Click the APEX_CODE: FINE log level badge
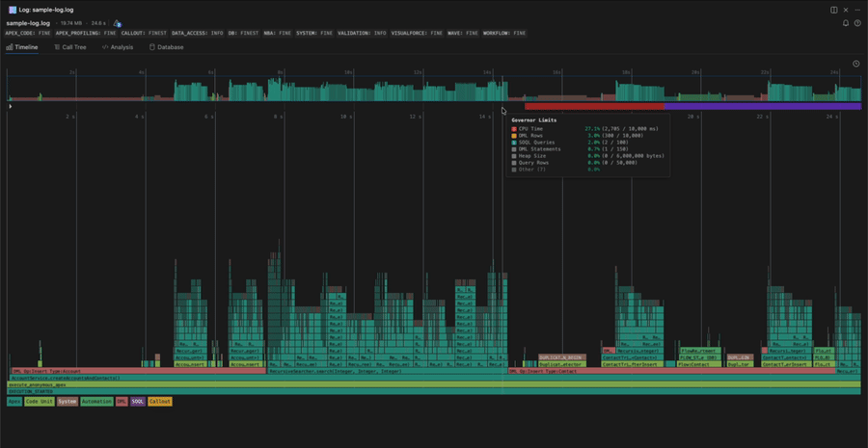This screenshot has width=868, height=448. [x=28, y=33]
